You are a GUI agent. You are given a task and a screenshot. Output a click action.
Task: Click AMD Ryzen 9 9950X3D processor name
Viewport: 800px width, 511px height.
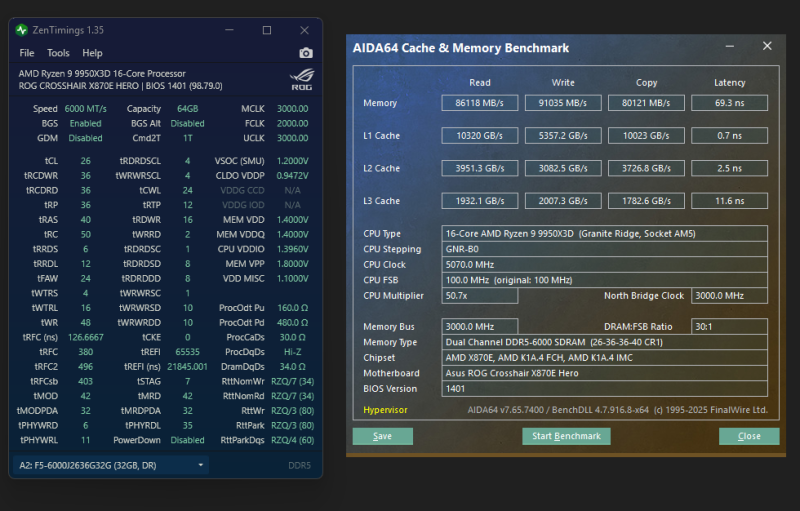click(x=102, y=73)
